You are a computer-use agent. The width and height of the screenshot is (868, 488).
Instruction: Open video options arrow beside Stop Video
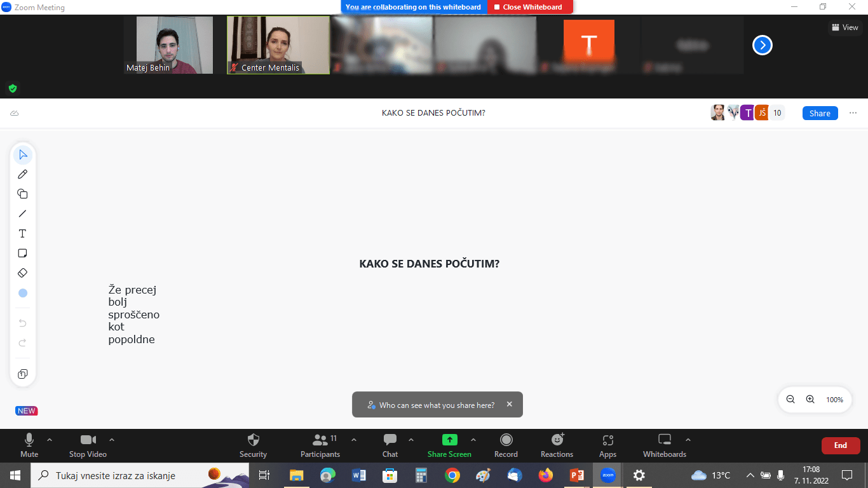click(x=112, y=440)
